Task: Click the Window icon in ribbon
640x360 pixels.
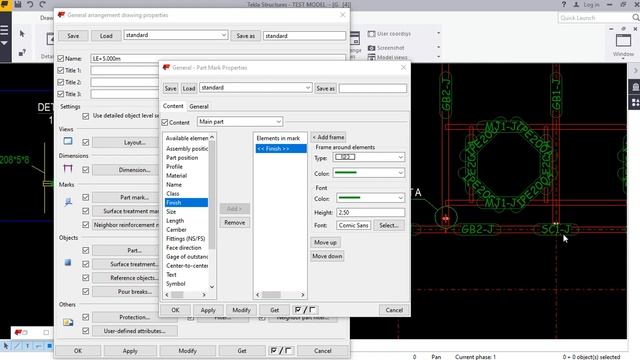Action: 623,41
